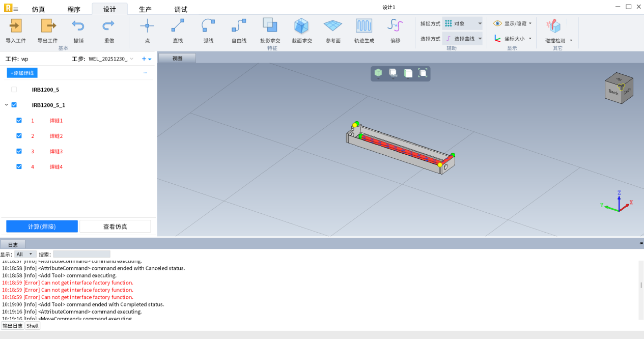Click the 导入工件 import workpiece icon

15,26
